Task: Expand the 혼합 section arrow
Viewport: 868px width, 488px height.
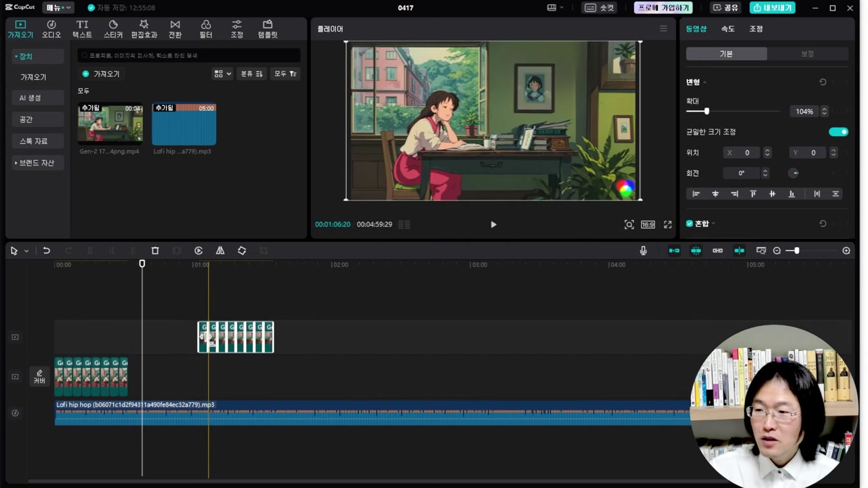Action: 714,224
